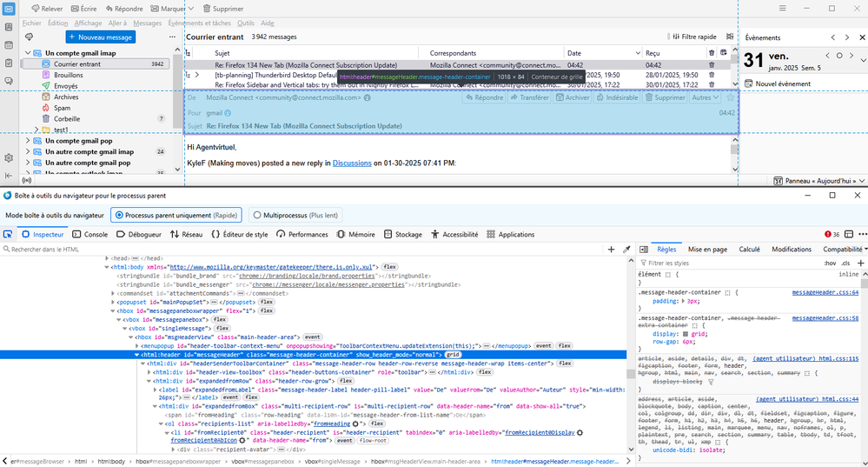Open the Fichier menu
The image size is (868, 467).
click(31, 23)
